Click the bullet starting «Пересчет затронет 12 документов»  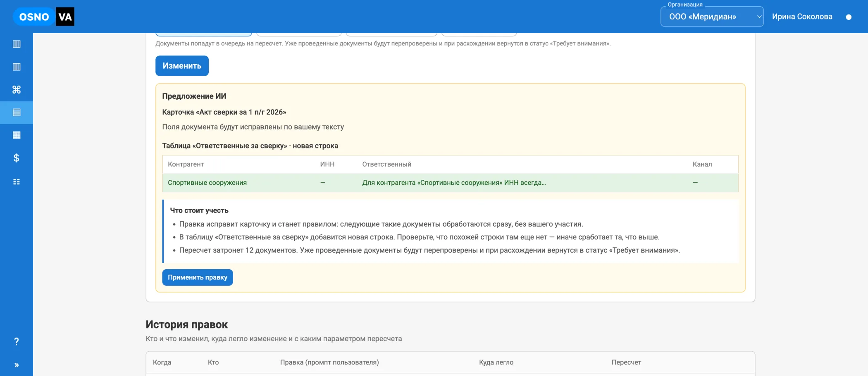pos(429,250)
